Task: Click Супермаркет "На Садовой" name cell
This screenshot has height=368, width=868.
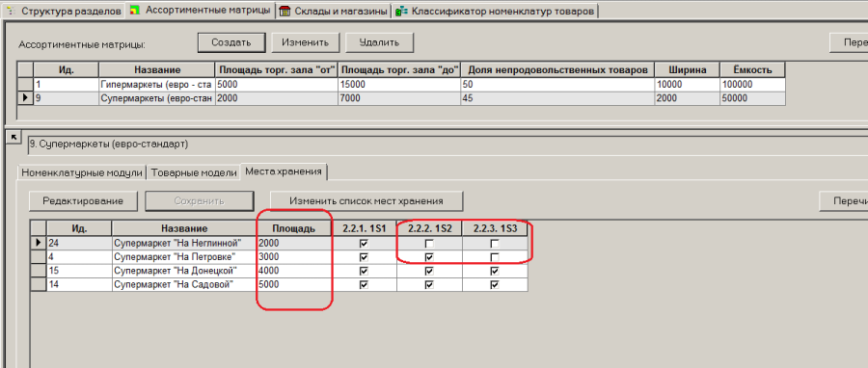Action: 184,284
